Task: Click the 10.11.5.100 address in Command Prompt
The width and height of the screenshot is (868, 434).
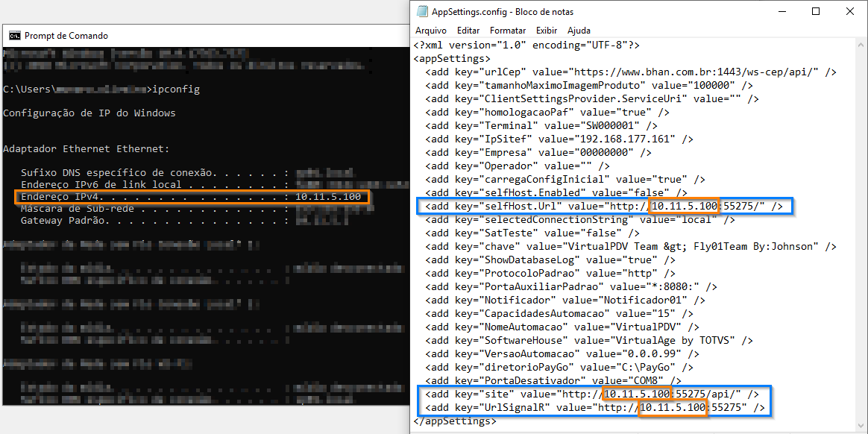Action: point(328,197)
